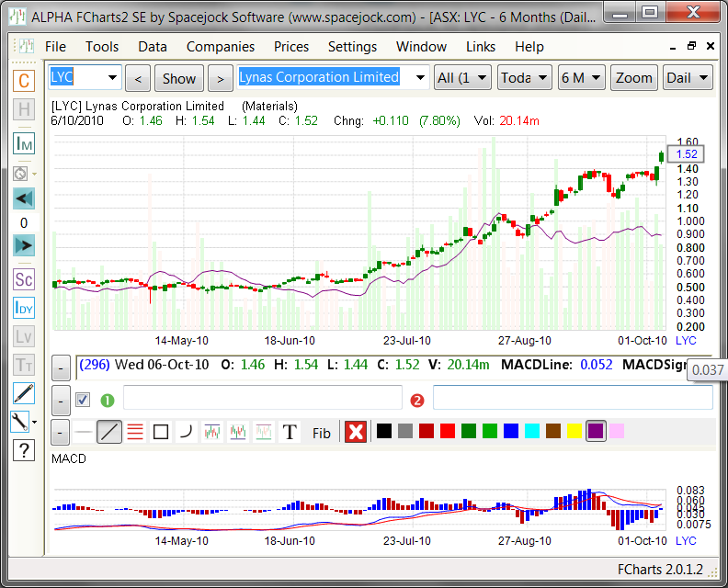The width and height of the screenshot is (728, 588).
Task: Open help with question mark icon
Action: point(24,450)
